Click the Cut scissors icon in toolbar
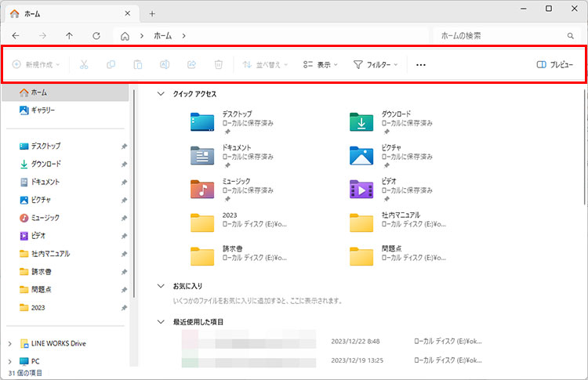This screenshot has height=380, width=588. point(84,64)
